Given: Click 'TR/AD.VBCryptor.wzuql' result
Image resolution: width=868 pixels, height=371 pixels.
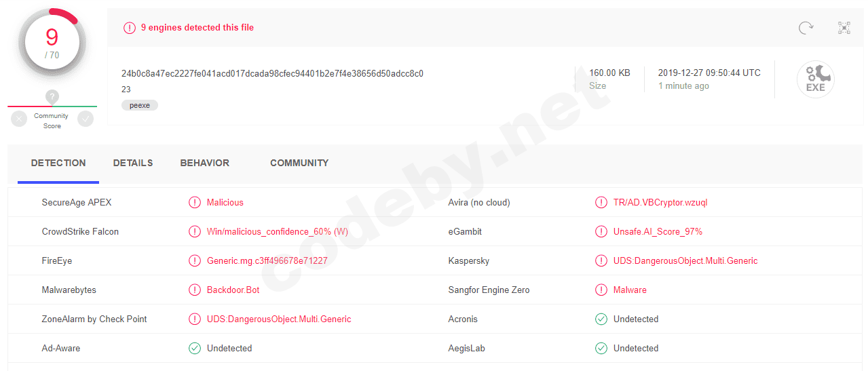Looking at the screenshot, I should click(660, 202).
